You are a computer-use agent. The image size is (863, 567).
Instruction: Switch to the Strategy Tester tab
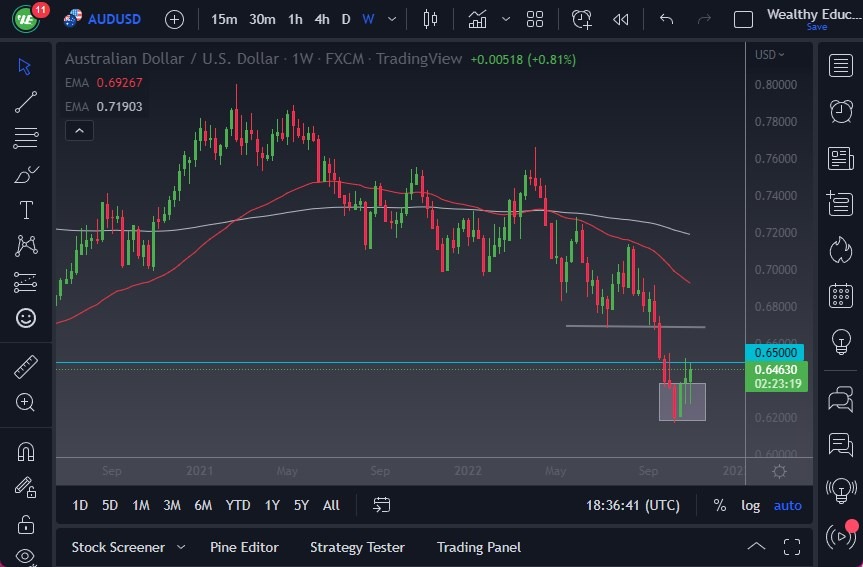357,547
